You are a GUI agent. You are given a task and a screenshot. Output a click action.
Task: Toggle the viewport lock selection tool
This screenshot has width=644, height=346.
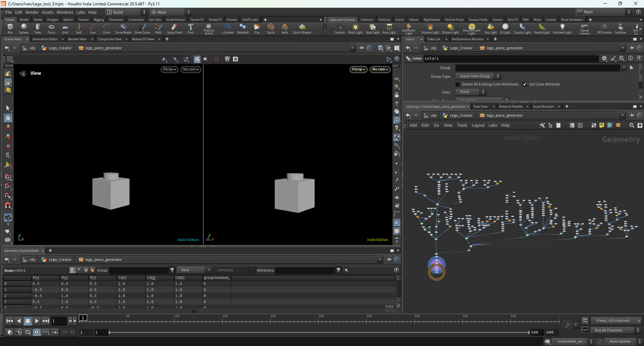8,118
